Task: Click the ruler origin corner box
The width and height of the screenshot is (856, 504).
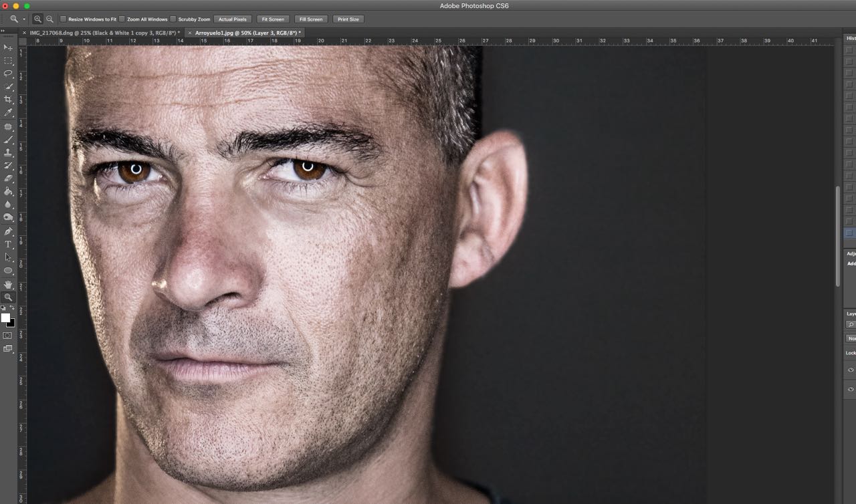Action: click(22, 41)
